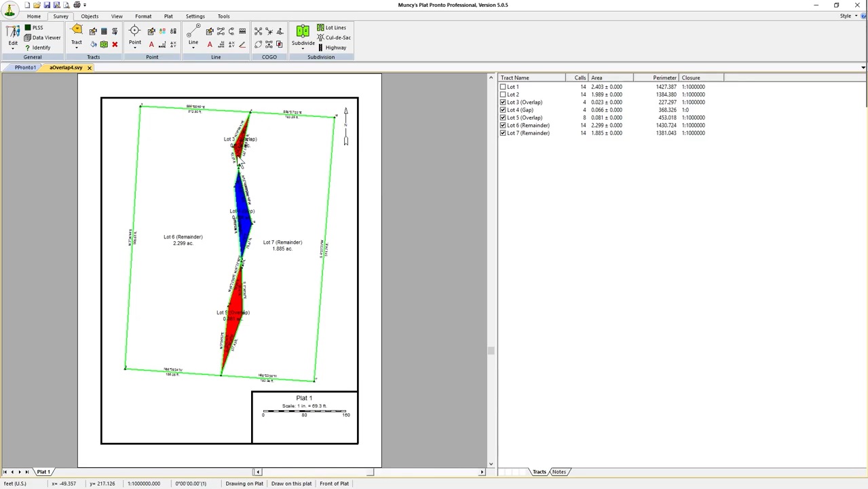Screen dimensions: 868x489
Task: Sort by Perimeter column header
Action: point(657,78)
